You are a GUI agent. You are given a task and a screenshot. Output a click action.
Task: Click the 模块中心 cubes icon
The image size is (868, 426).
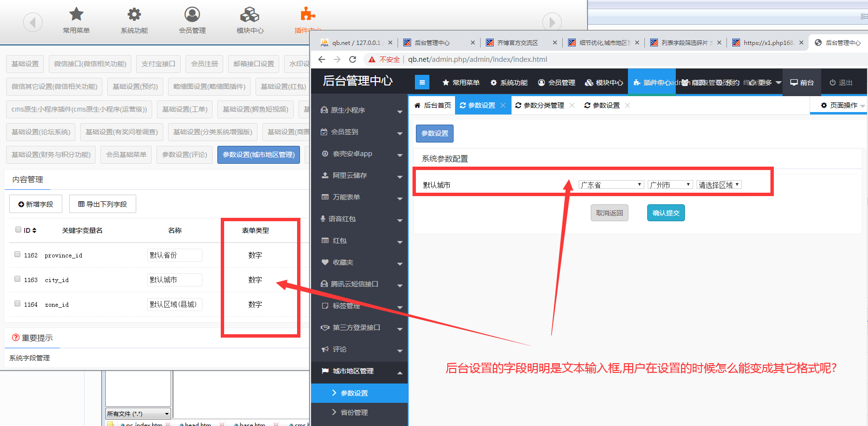(250, 14)
